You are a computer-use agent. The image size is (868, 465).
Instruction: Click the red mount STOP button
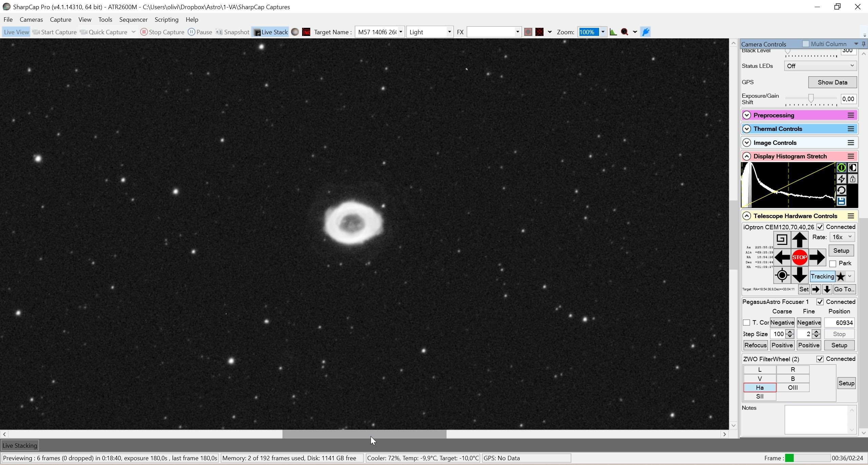799,257
